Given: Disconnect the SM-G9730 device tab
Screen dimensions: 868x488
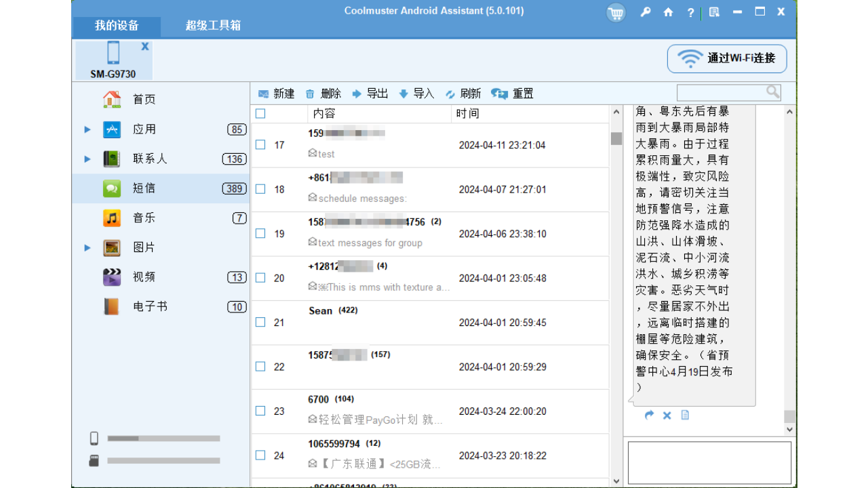Looking at the screenshot, I should pos(144,46).
